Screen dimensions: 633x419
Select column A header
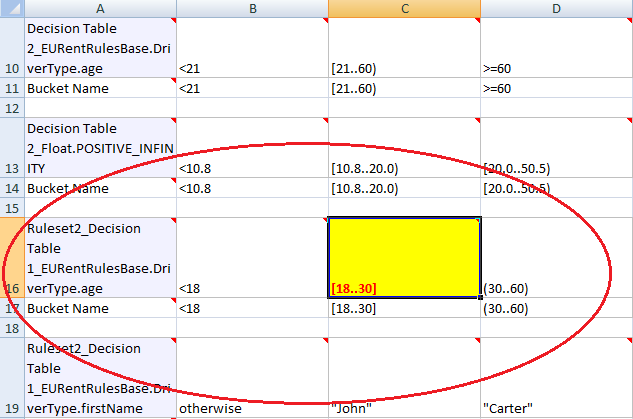tap(100, 8)
